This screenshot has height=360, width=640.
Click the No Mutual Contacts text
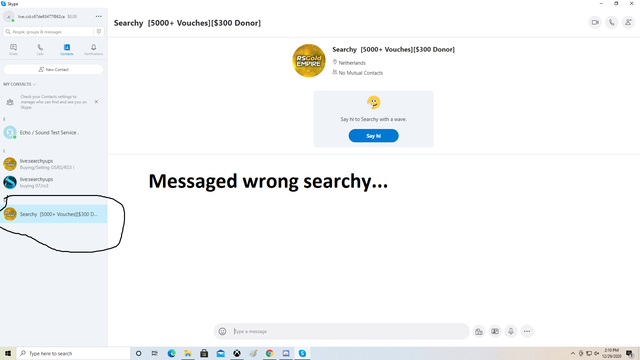(361, 73)
